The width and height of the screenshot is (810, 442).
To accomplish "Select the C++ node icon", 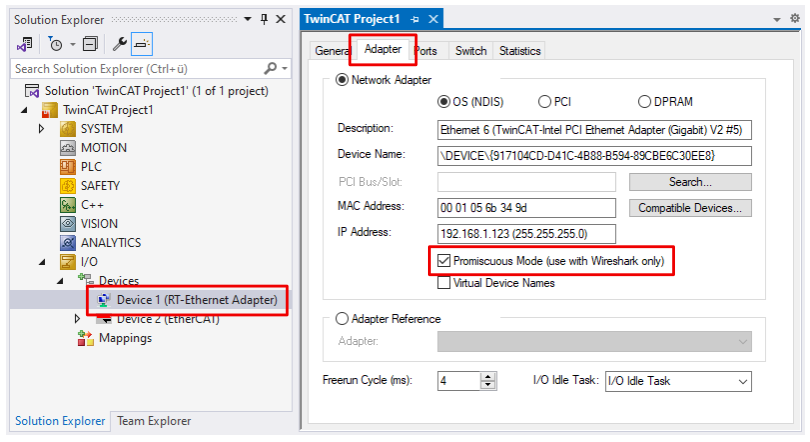I will (68, 205).
